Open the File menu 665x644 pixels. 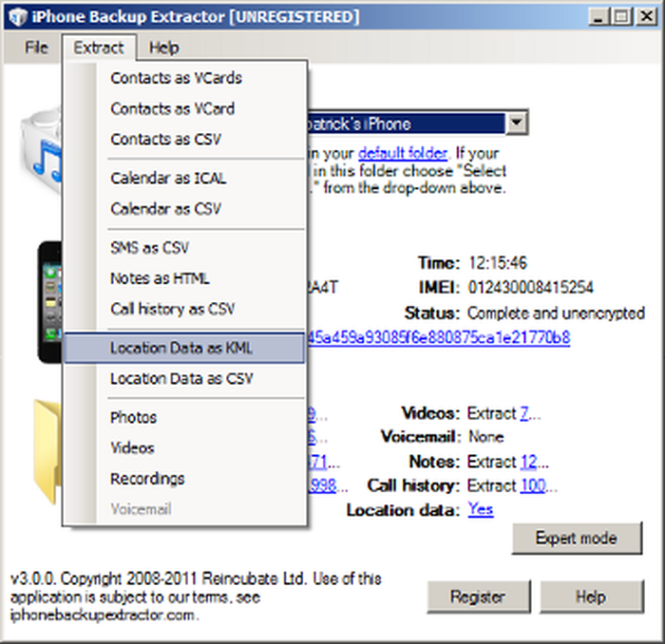point(36,47)
